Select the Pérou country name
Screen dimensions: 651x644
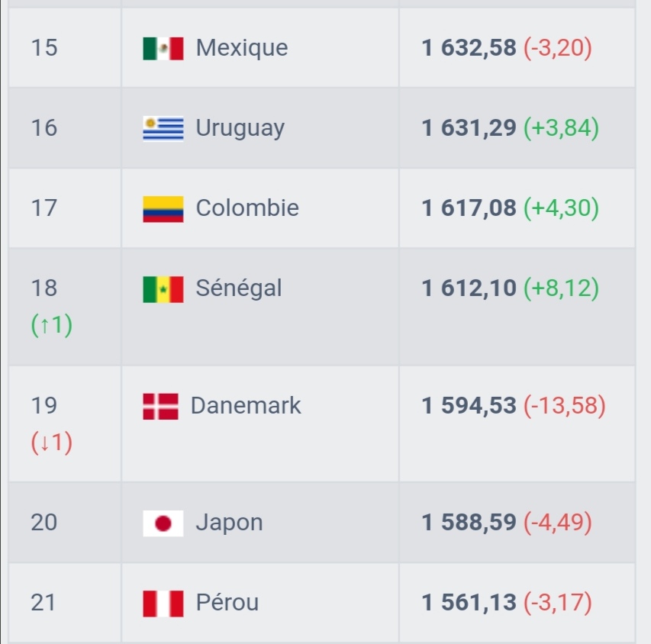tap(227, 603)
